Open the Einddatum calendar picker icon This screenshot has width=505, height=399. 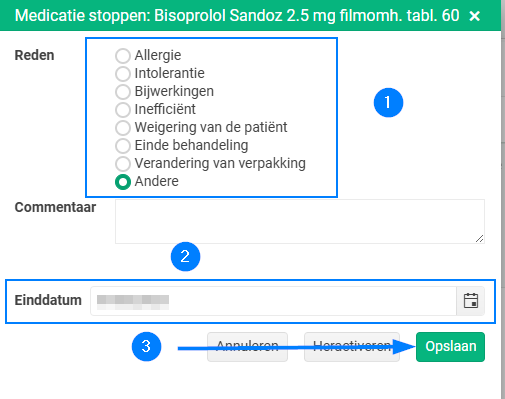pyautogui.click(x=471, y=301)
